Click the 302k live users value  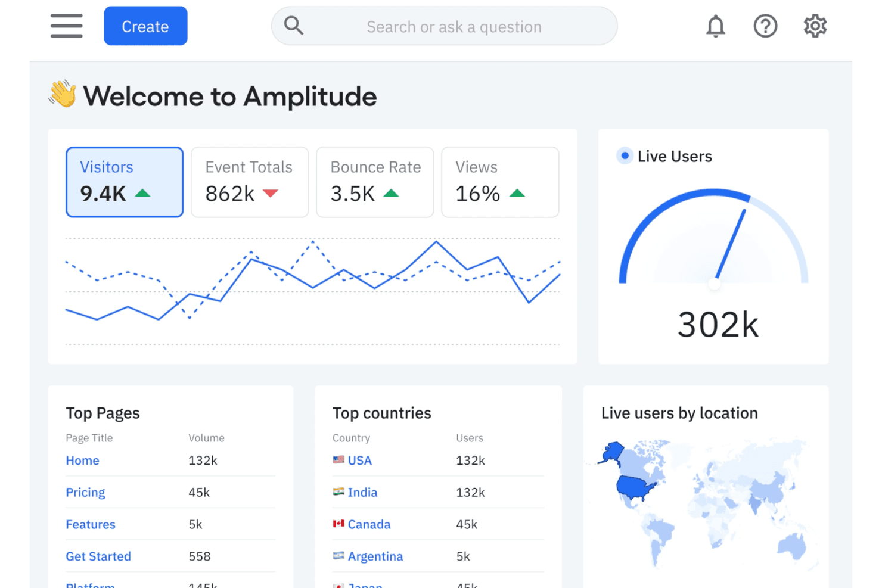point(718,325)
